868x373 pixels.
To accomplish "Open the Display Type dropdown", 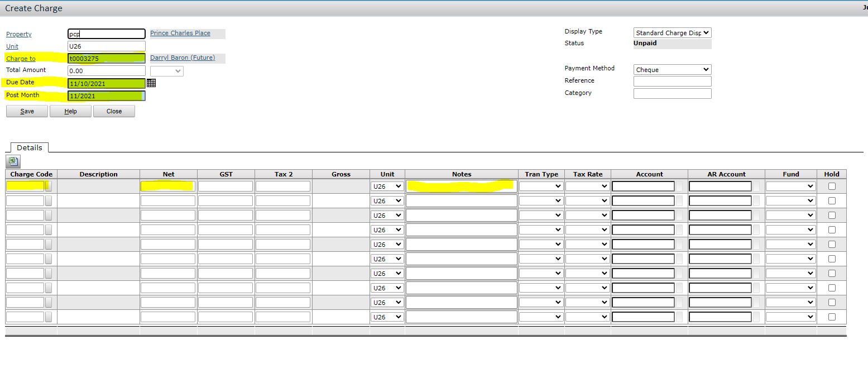I will coord(673,33).
